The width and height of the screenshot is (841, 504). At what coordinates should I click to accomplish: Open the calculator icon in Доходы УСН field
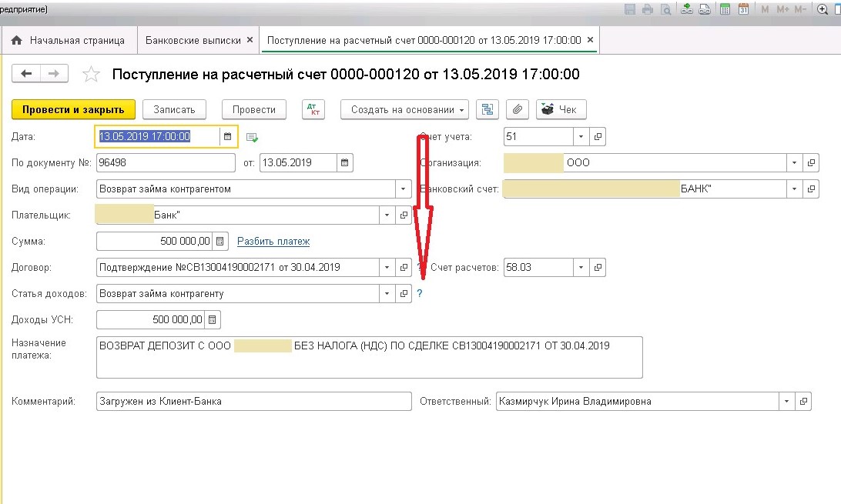tap(213, 320)
